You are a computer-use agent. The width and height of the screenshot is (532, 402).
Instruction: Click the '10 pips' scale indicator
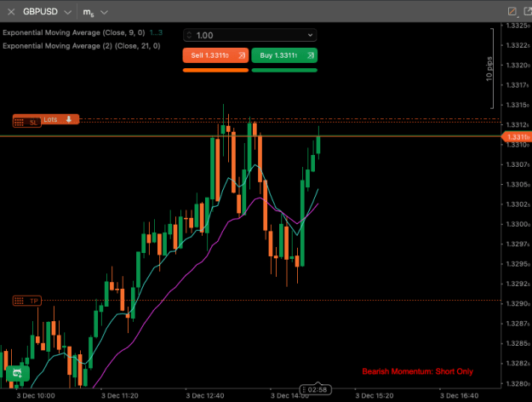(489, 69)
